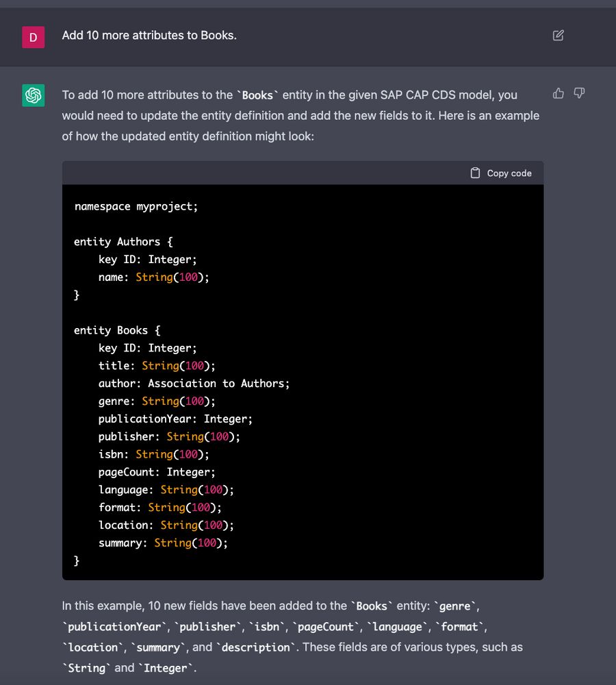Click inline code 'Integer' in the last sentence
The width and height of the screenshot is (616, 685).
tap(164, 668)
